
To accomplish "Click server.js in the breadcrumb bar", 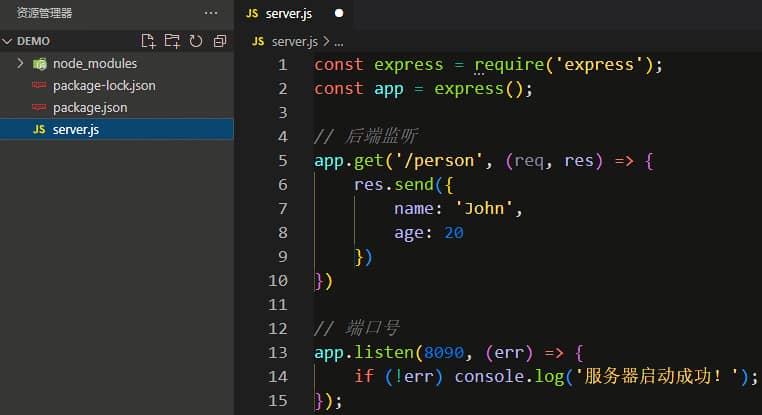I will (294, 42).
